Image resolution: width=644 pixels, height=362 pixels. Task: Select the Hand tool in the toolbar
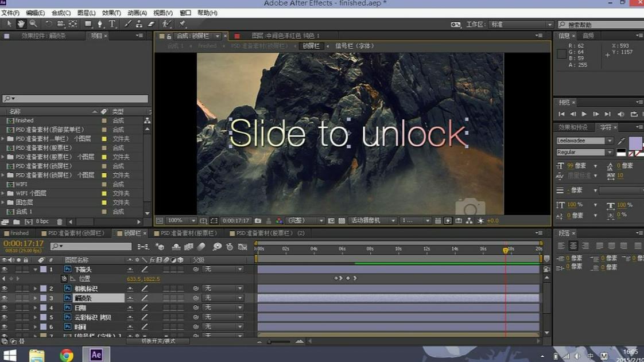point(20,24)
